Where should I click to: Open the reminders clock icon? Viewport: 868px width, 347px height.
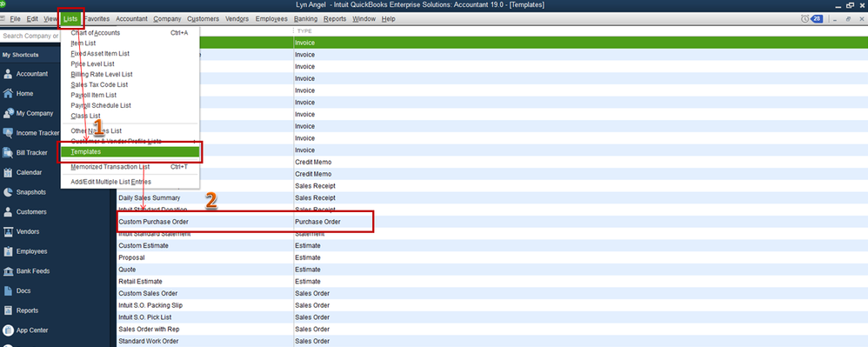coord(805,19)
